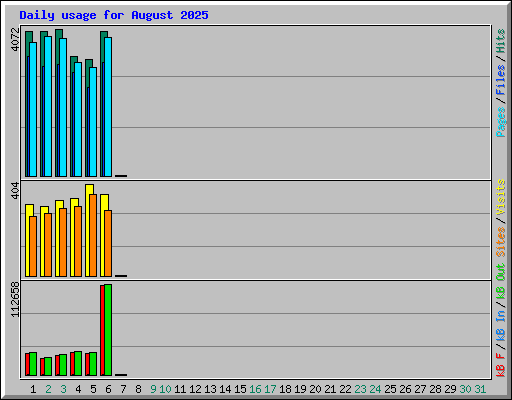Click day 15 on the x-axis
The image size is (512, 400).
point(240,389)
